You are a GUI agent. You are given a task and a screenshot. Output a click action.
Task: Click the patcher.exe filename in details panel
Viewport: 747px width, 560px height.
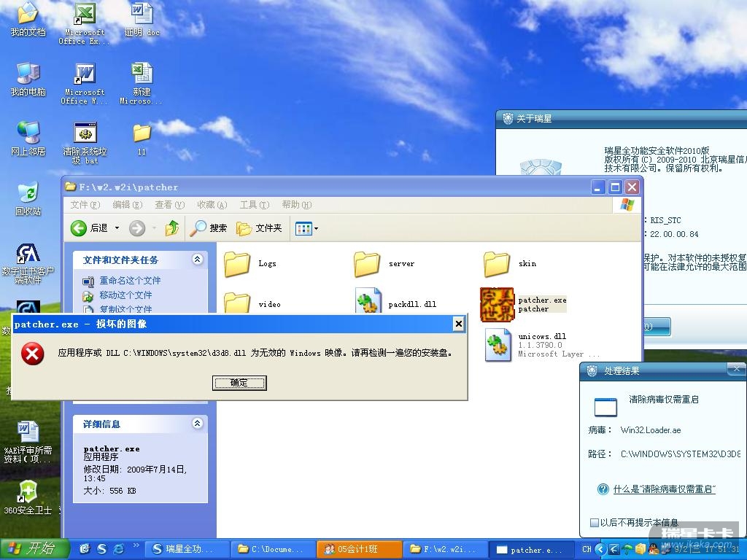pos(112,448)
